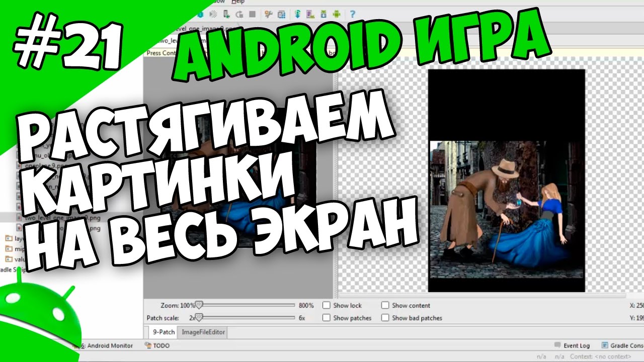644x362 pixels.
Task: Open the project structure toolbar icon
Action: point(282,14)
